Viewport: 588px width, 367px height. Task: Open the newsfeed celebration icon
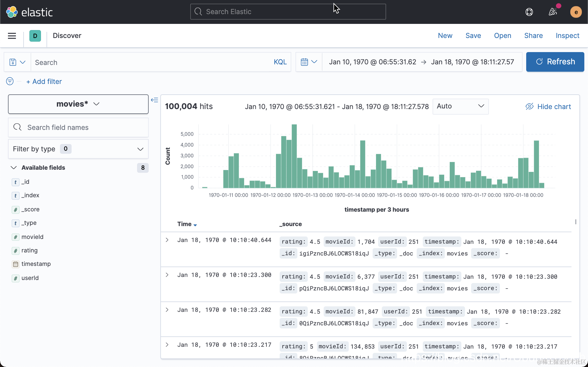click(553, 12)
